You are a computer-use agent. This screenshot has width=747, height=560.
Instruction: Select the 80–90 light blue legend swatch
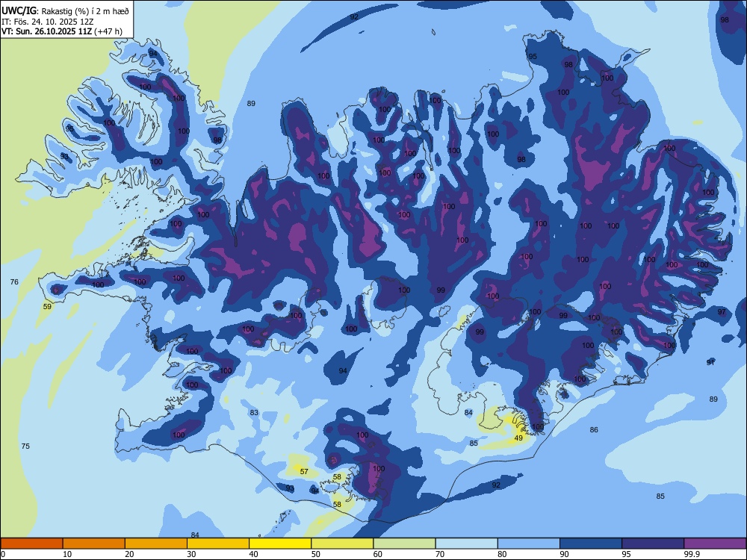pyautogui.click(x=529, y=544)
